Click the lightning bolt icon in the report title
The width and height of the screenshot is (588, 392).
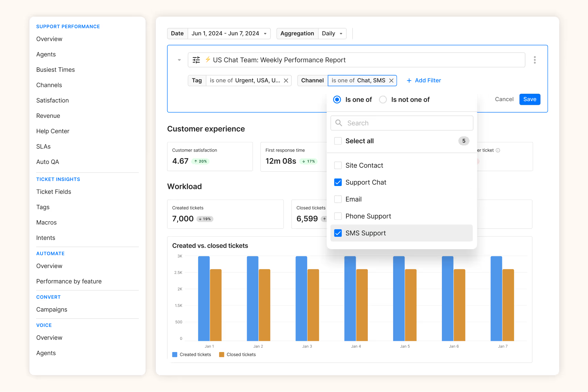click(208, 60)
